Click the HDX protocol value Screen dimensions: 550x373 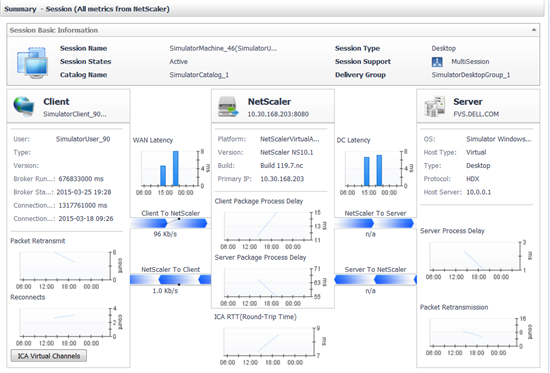(x=472, y=179)
